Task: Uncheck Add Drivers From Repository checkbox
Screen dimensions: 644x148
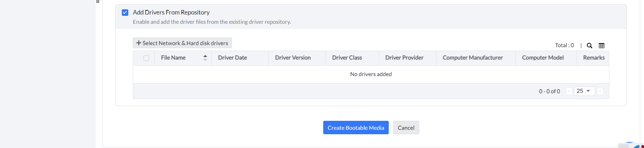Action: tap(125, 12)
